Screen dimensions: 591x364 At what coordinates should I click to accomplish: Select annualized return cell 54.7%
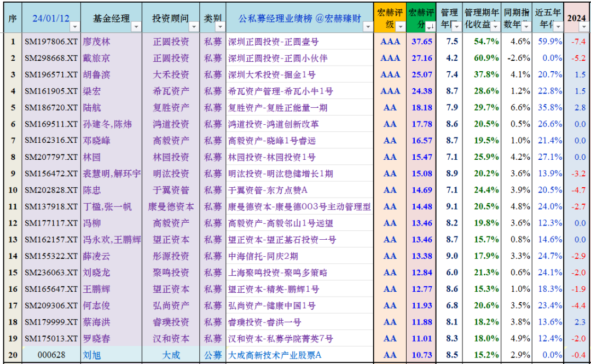pos(482,42)
